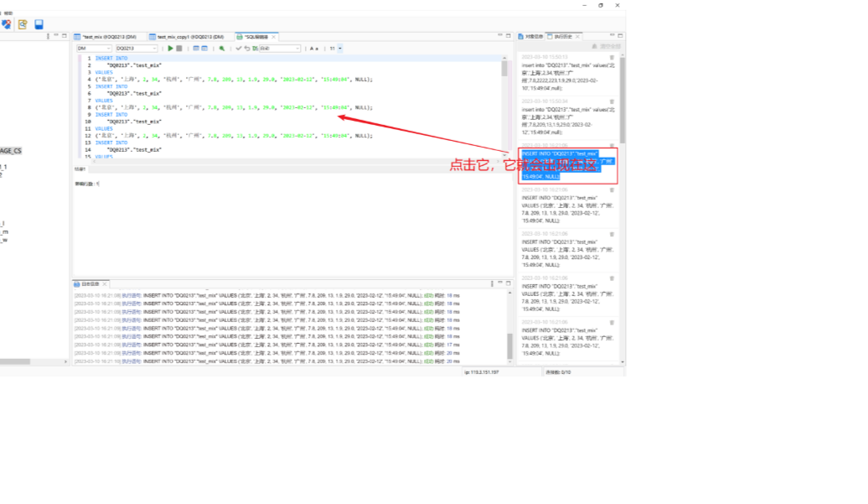Click the 'Aa' case format icon
The image size is (868, 504).
(314, 49)
